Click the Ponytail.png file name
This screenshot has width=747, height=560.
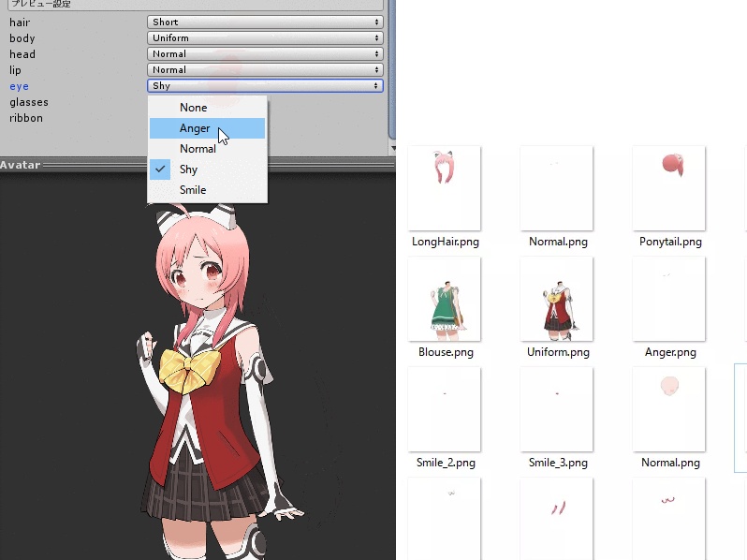[x=670, y=242]
